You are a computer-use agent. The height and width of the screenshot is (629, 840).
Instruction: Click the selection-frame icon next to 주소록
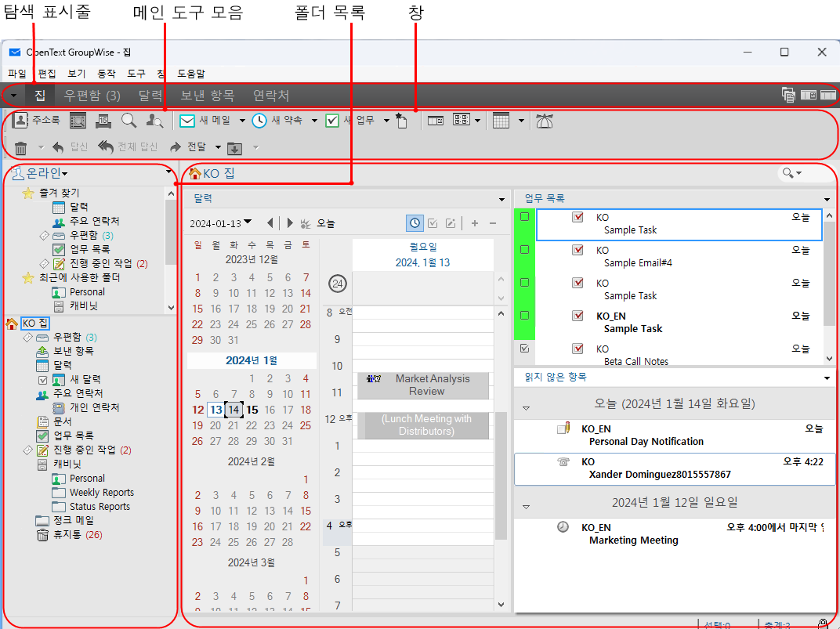[78, 121]
